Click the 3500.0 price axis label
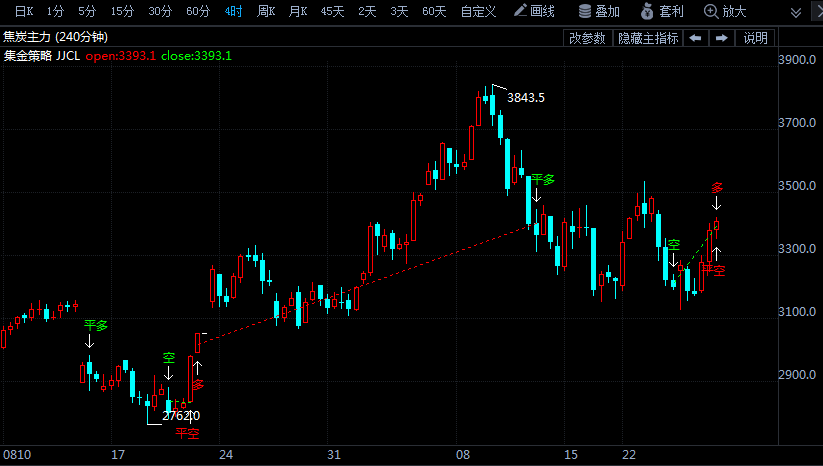 pos(797,186)
